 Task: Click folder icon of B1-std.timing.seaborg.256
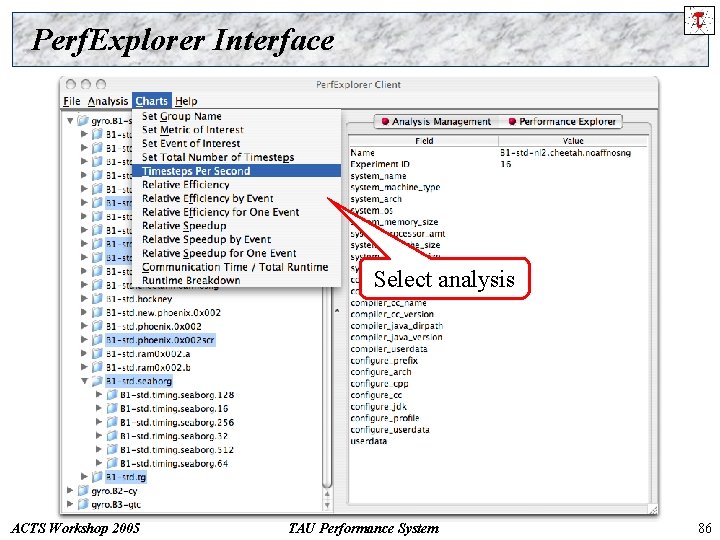[x=112, y=422]
